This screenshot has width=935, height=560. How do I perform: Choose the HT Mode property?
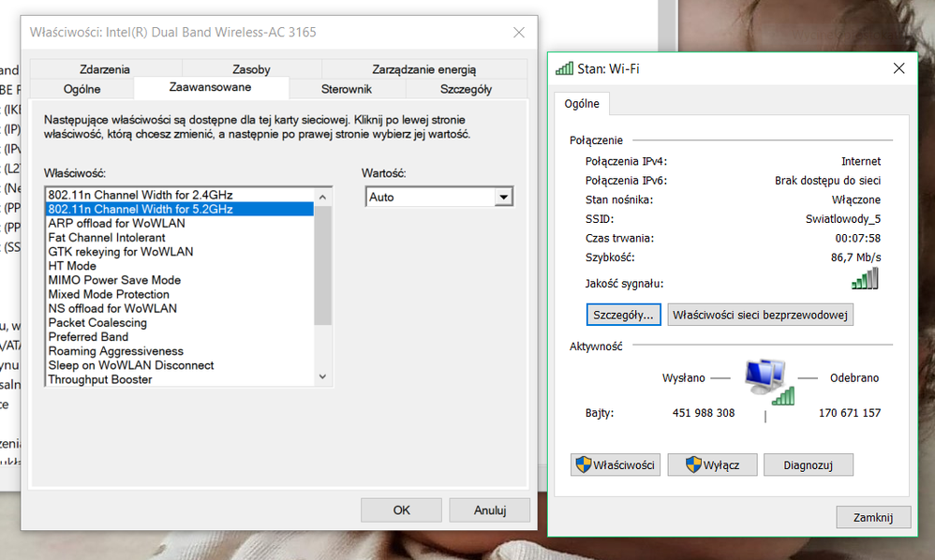pyautogui.click(x=72, y=266)
